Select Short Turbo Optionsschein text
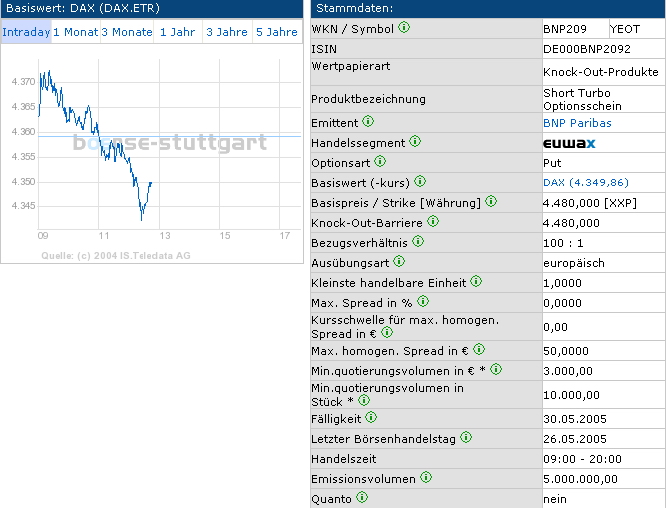Viewport: 666px width, 508px height. (582, 99)
